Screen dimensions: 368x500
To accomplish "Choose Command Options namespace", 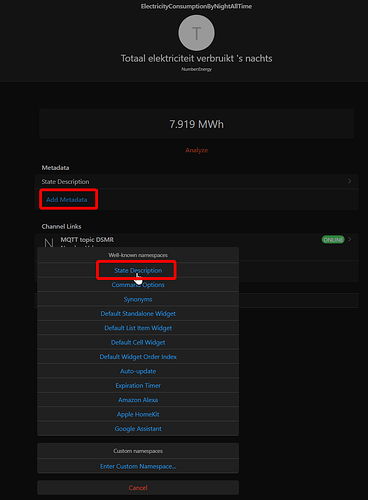I will point(138,285).
